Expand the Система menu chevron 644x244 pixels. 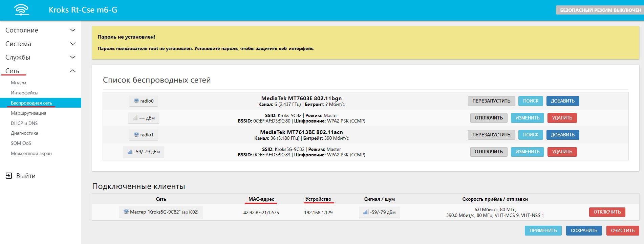click(x=72, y=44)
